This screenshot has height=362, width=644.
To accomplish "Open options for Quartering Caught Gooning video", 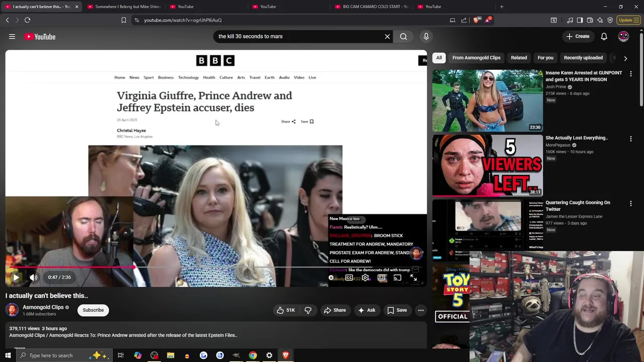I will tap(631, 204).
